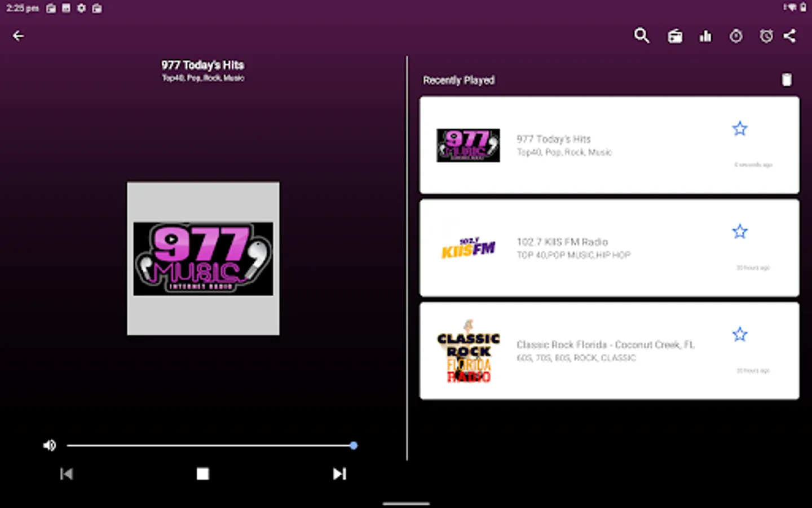Skip to the previous station

coord(67,474)
